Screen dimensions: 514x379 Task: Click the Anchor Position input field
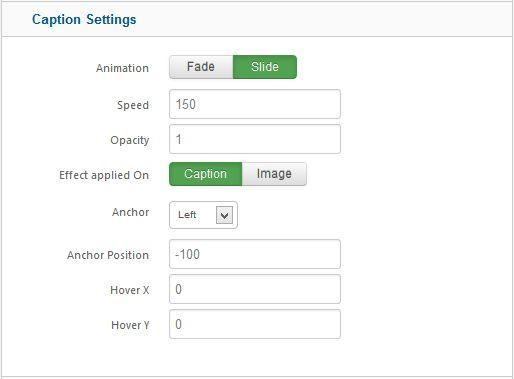(x=255, y=254)
